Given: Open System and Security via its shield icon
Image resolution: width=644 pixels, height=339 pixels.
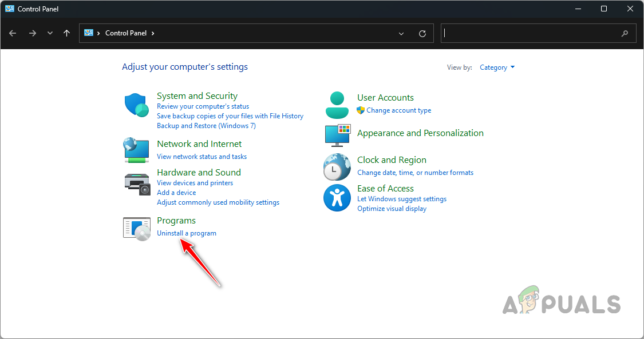Looking at the screenshot, I should click(x=136, y=104).
